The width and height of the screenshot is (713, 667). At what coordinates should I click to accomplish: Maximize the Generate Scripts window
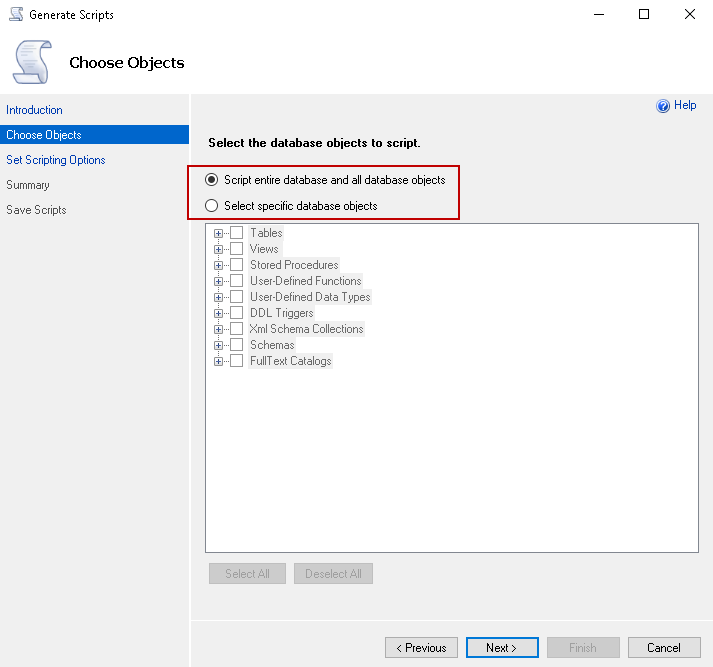click(644, 14)
